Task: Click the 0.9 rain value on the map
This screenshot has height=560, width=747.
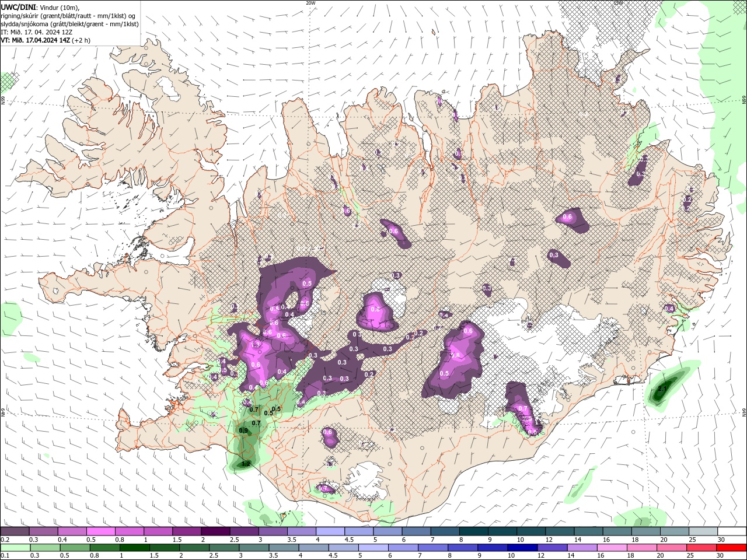Action: click(243, 430)
